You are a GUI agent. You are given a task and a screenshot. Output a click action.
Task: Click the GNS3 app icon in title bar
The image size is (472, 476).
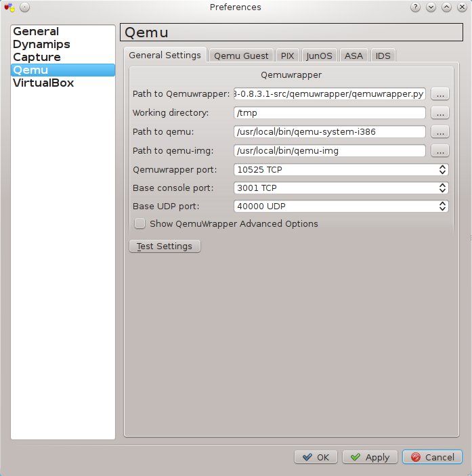(x=9, y=7)
